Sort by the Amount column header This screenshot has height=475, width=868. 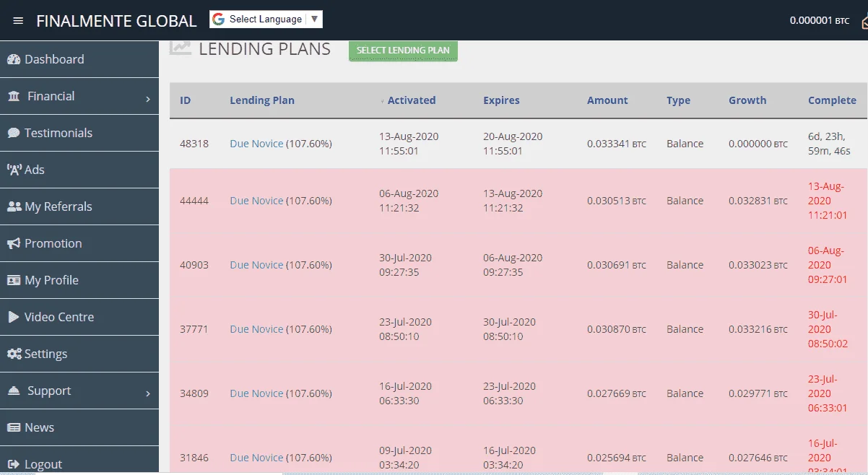tap(607, 100)
